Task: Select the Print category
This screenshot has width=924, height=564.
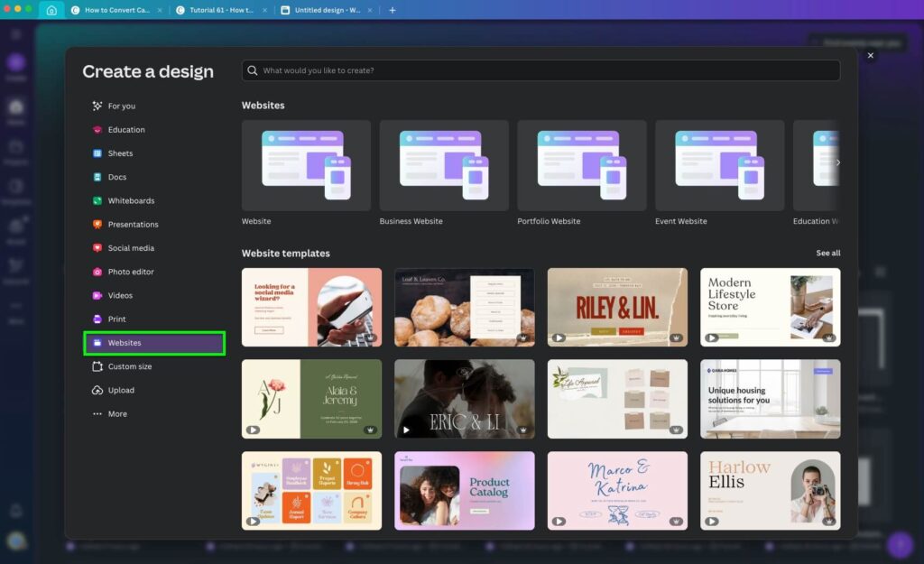Action: [x=118, y=319]
